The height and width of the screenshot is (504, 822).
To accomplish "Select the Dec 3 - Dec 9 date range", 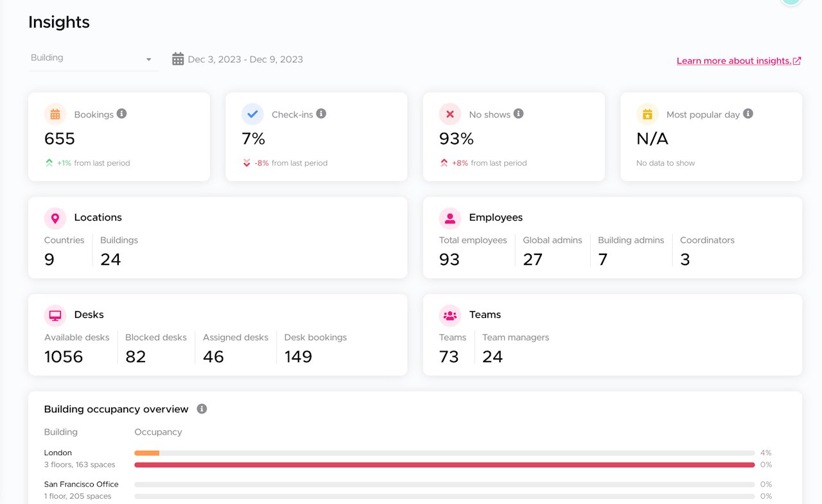I will (245, 59).
